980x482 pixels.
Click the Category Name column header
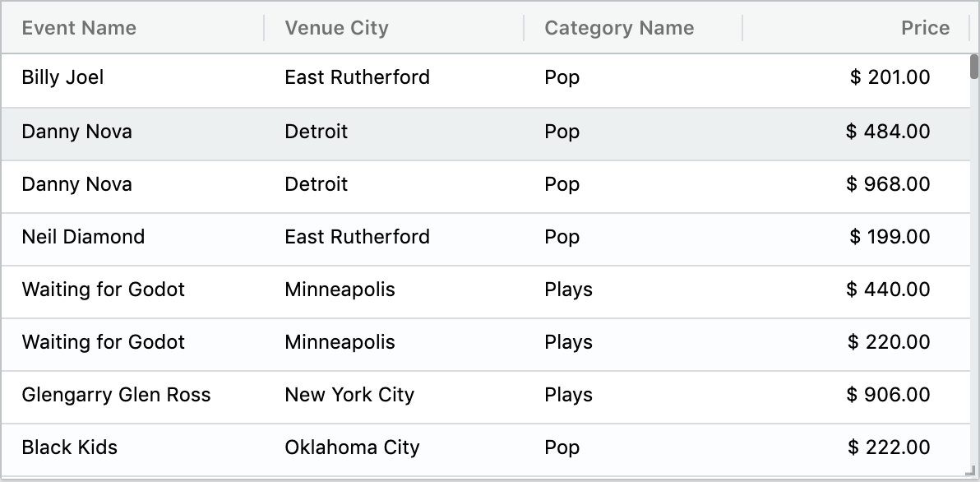coord(619,28)
